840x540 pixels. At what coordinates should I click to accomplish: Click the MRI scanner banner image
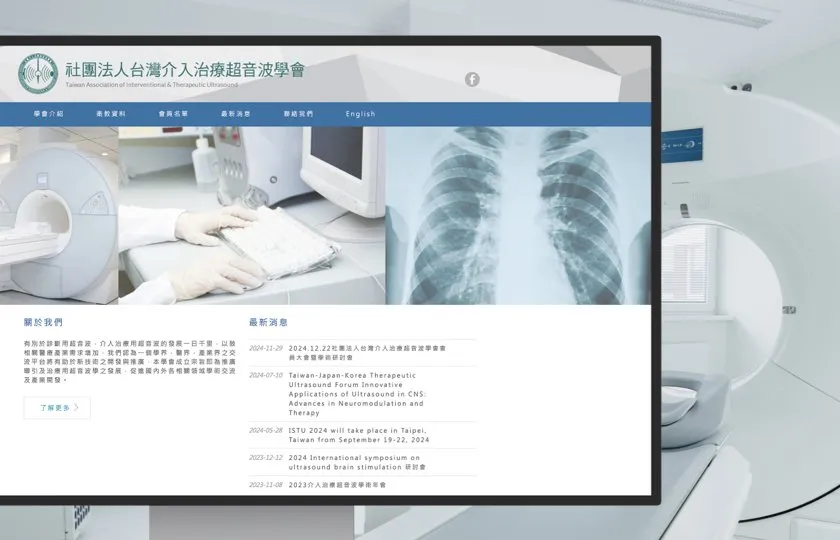click(59, 216)
